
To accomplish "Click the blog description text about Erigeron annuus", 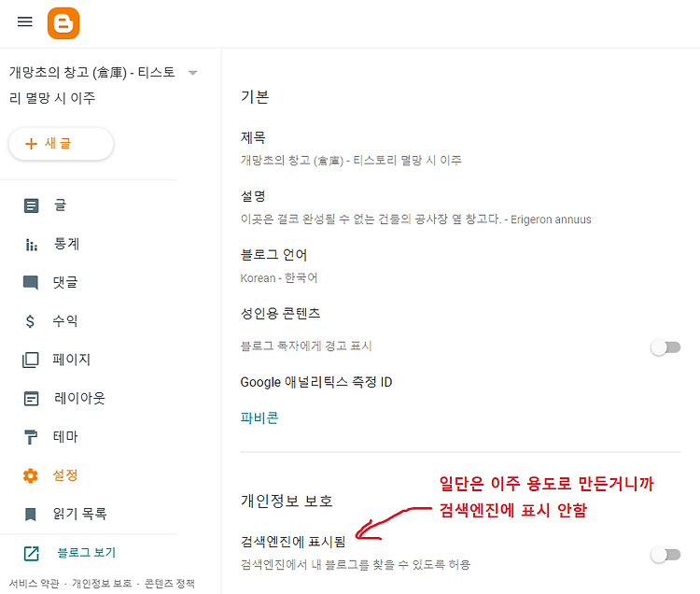I will pos(415,219).
